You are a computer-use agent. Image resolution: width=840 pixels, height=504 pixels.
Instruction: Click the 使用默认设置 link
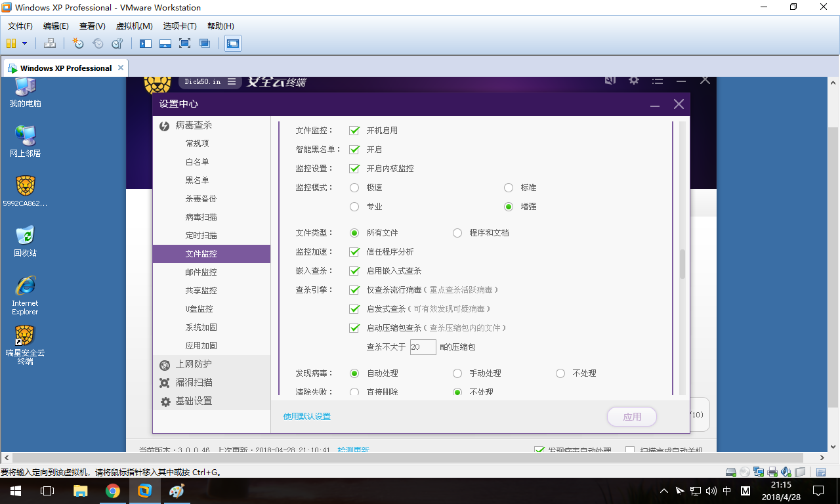tap(307, 417)
